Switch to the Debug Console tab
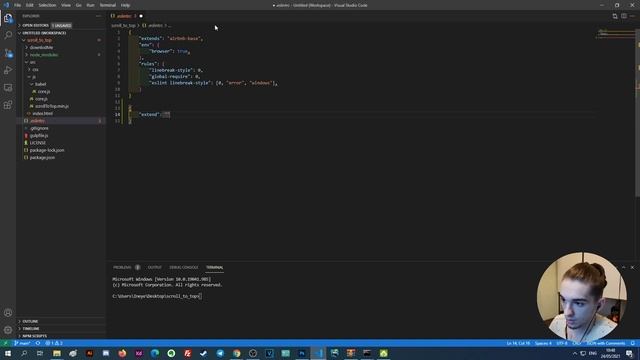 pos(184,267)
